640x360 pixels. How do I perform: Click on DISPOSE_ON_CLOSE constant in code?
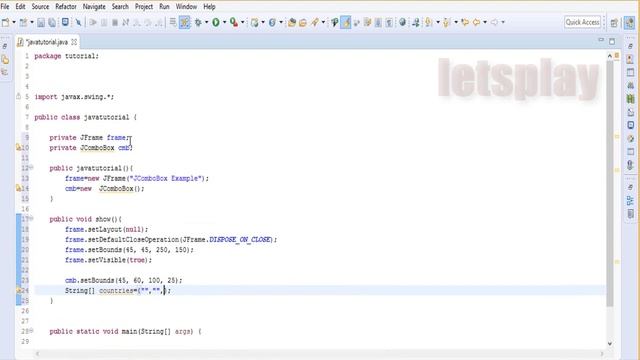pyautogui.click(x=240, y=240)
